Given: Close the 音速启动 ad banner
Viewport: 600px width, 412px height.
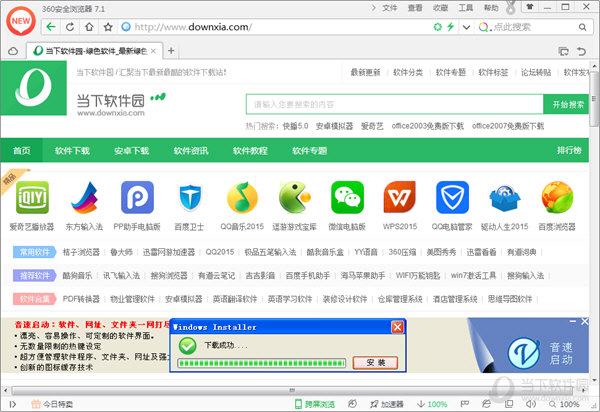Looking at the screenshot, I should coord(584,321).
